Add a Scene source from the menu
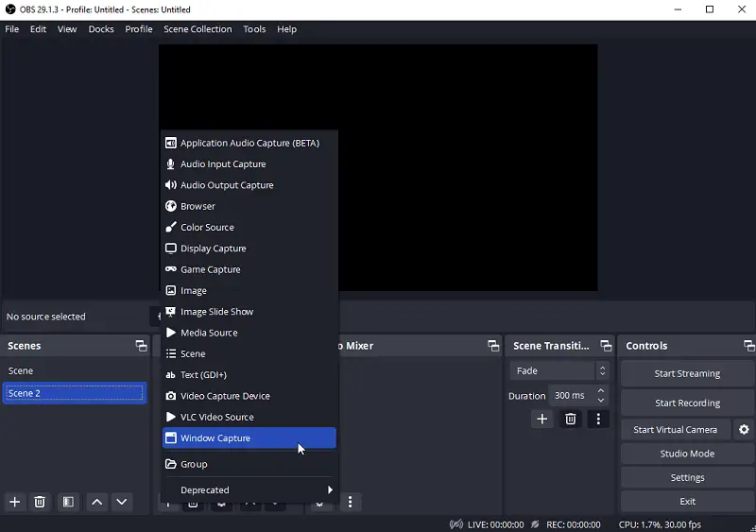756x532 pixels. point(249,353)
